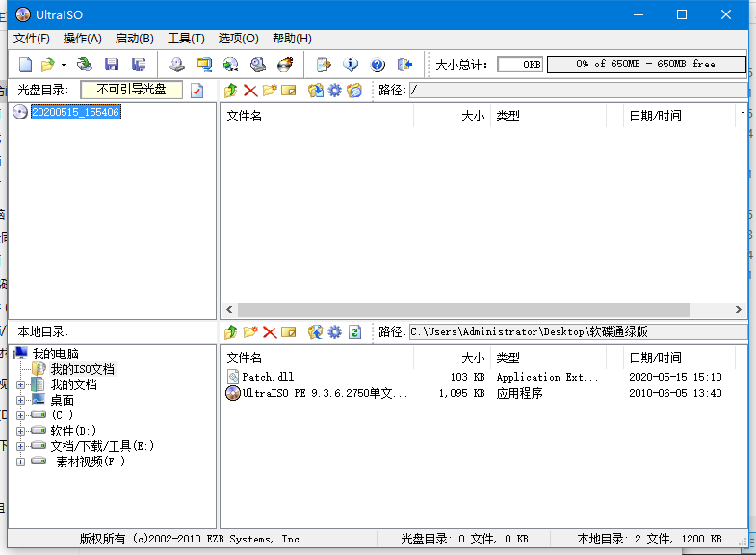Viewport: 756px width, 555px height.
Task: Open the 文件(F) menu
Action: click(x=32, y=39)
